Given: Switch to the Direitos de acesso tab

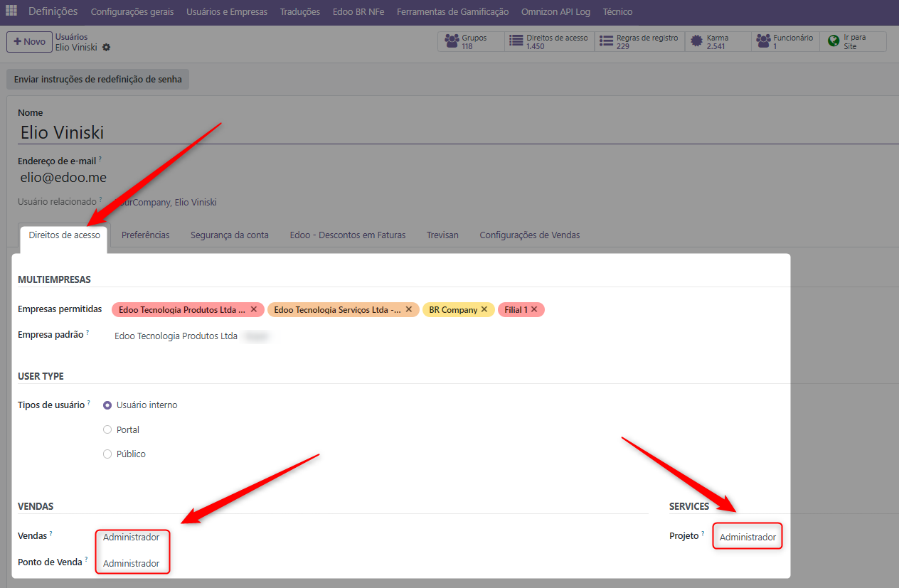Looking at the screenshot, I should coord(63,235).
